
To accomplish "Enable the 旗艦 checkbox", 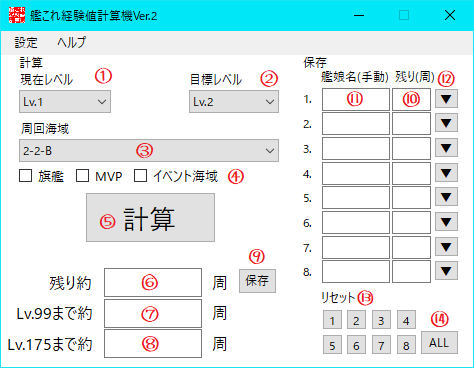I will pos(26,176).
